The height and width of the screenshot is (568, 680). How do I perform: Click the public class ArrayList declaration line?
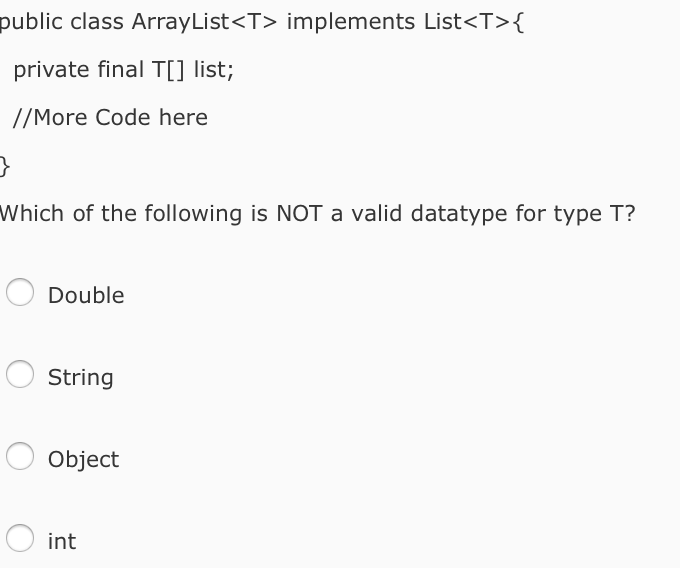click(262, 22)
